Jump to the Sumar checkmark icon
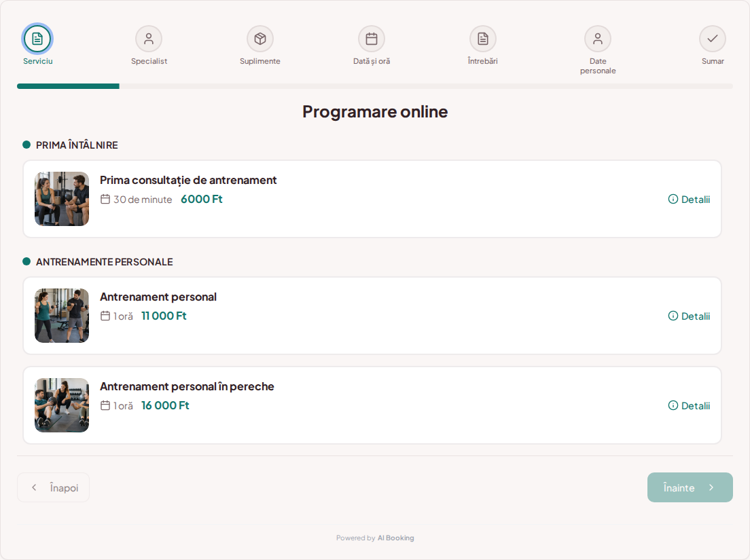 point(713,39)
